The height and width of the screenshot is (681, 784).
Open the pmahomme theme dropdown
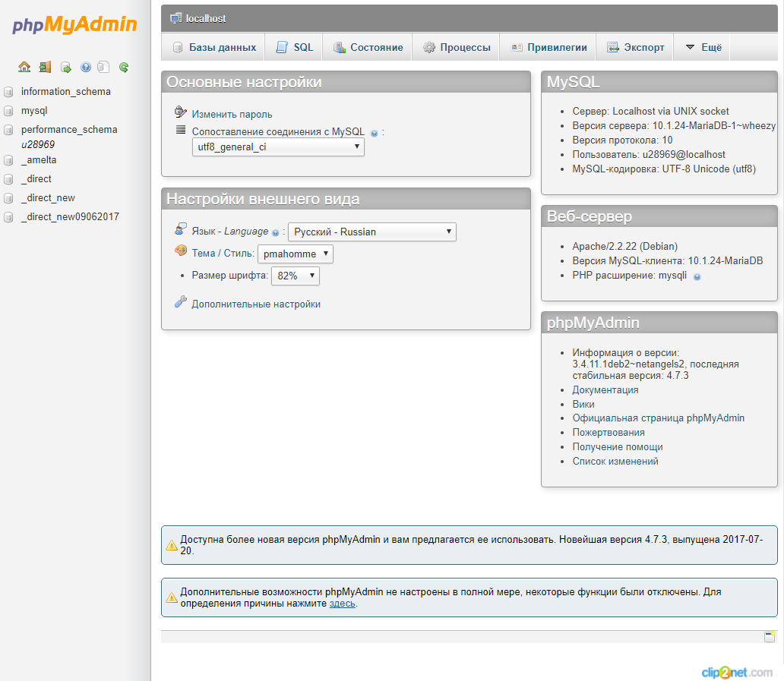pyautogui.click(x=296, y=254)
